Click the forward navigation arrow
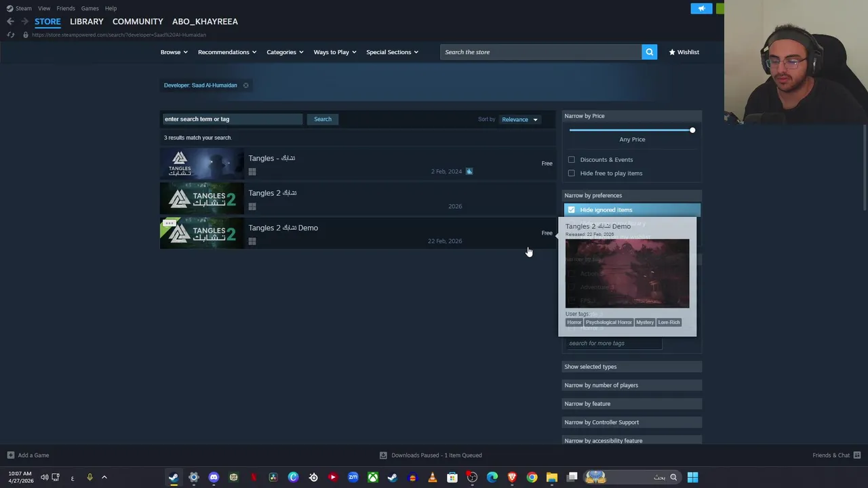Screen dimensions: 868x488 24,22
